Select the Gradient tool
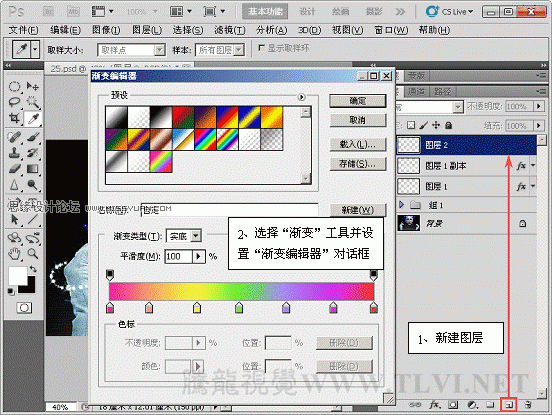 [33, 169]
